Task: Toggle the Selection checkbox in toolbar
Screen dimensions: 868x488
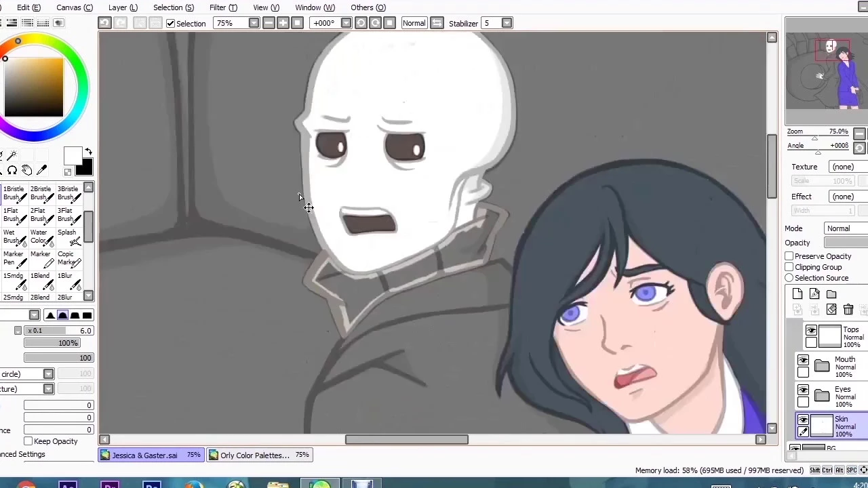Action: [170, 24]
